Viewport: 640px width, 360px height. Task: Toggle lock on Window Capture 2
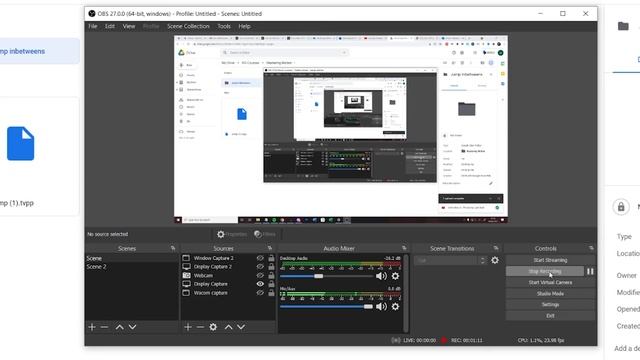271,258
